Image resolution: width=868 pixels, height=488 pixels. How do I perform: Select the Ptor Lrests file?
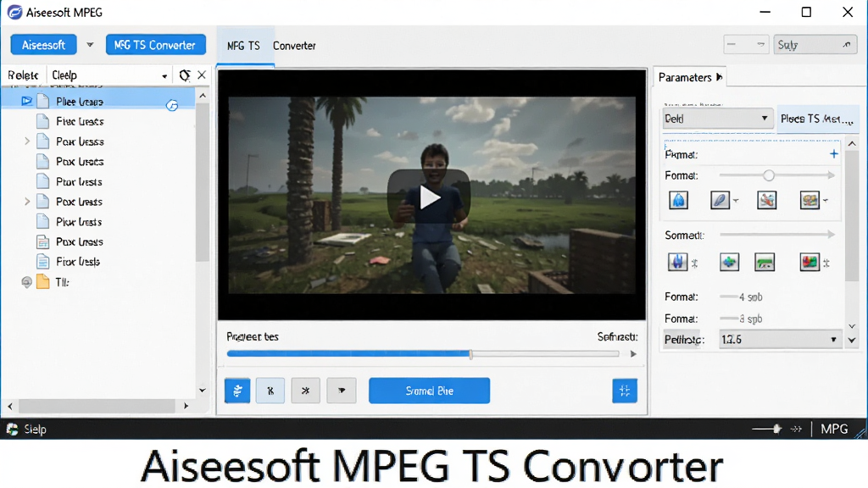pos(79,181)
